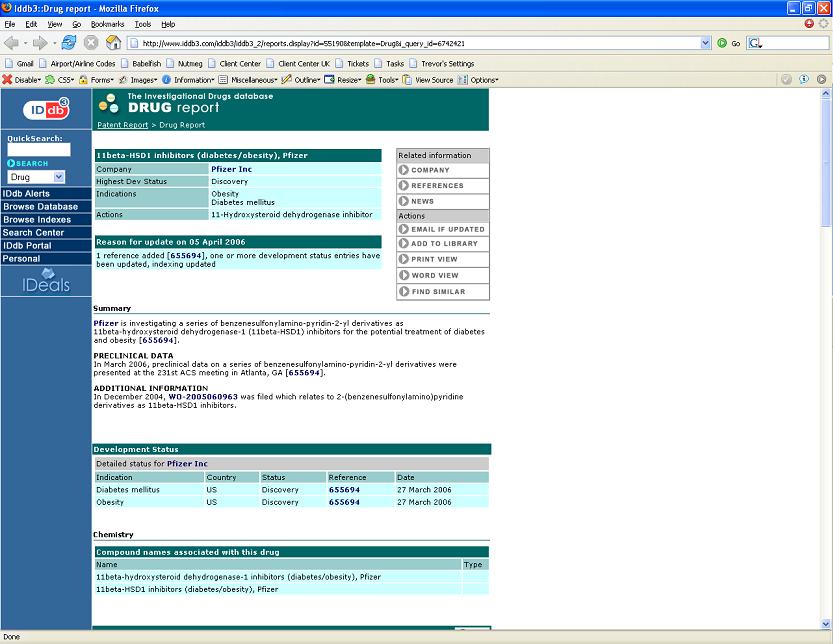Click EMAIL IF UPDATED action
The image size is (833, 644).
point(443,229)
